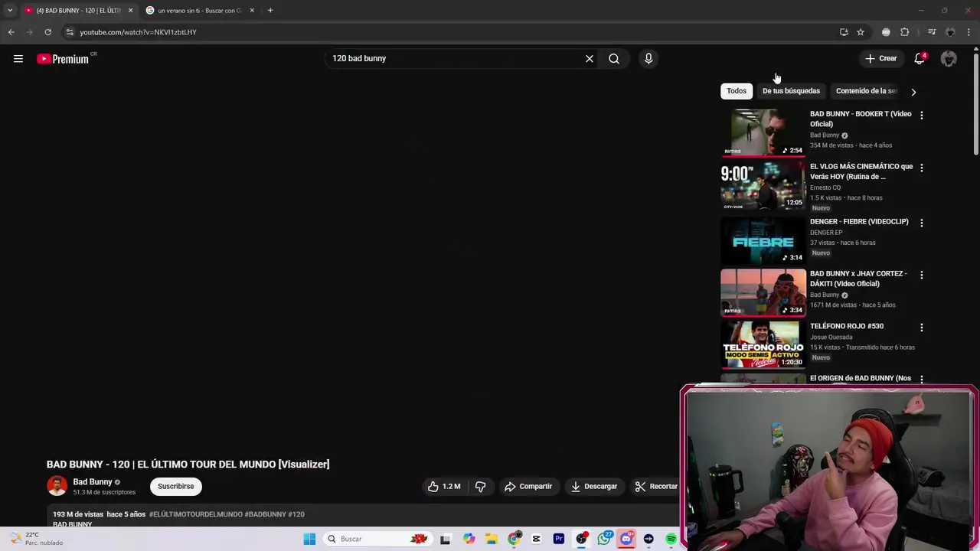This screenshot has height=551, width=980.
Task: Open media controls icon in Chrome toolbar
Action: click(932, 32)
